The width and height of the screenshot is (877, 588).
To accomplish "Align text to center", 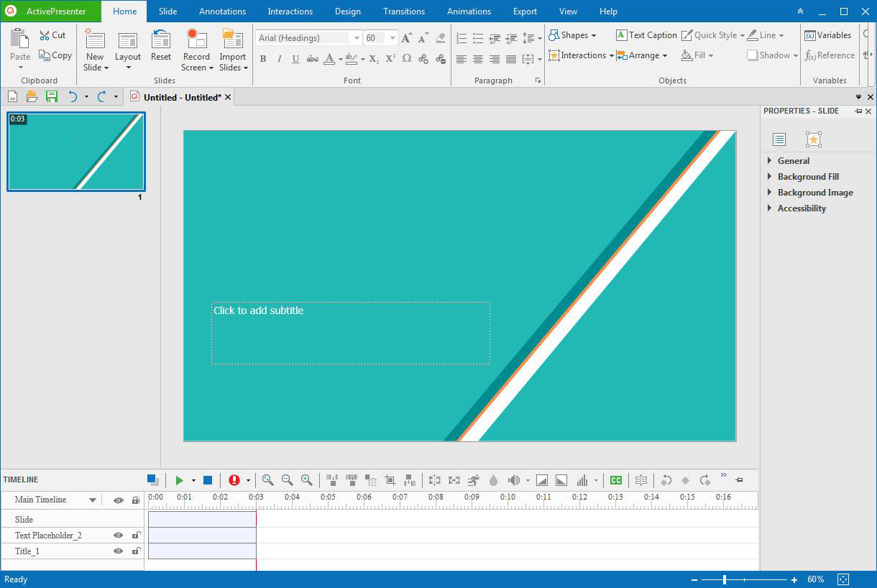I will (x=478, y=59).
